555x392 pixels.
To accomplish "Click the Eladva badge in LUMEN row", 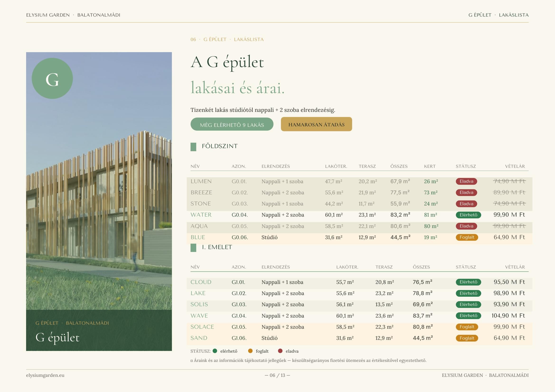I will point(466,181).
